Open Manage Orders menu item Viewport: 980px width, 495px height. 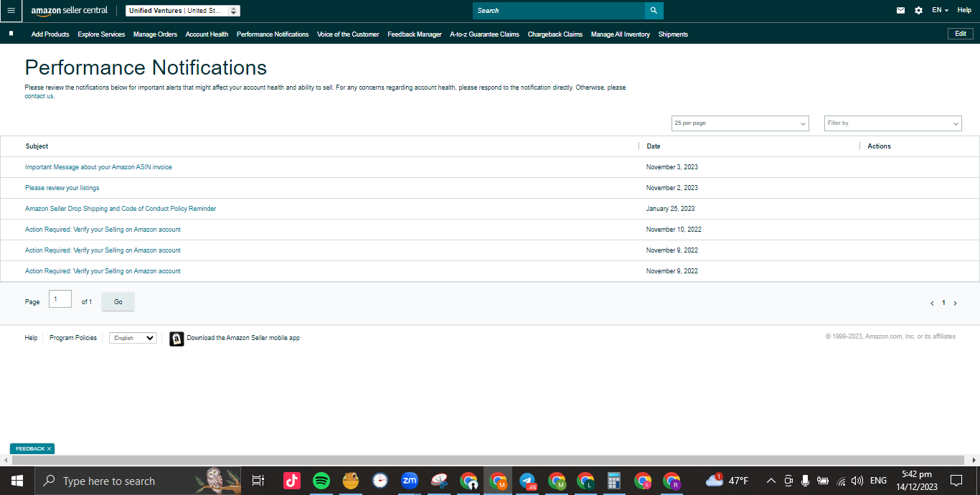coord(155,34)
